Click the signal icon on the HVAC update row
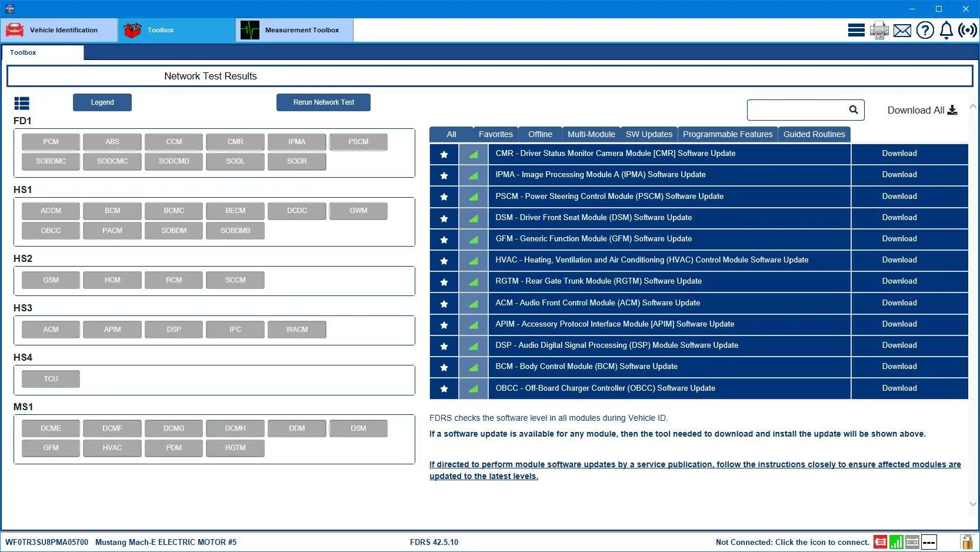This screenshot has width=980, height=552. (x=474, y=261)
